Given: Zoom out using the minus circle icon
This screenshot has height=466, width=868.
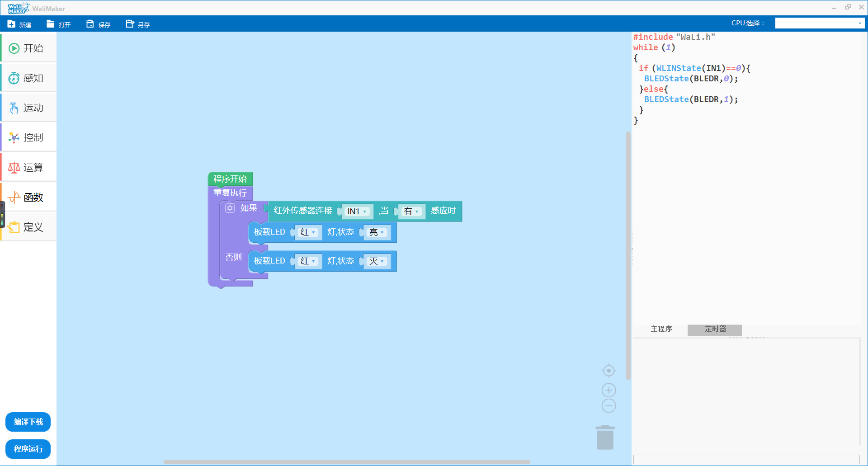Looking at the screenshot, I should pos(609,405).
